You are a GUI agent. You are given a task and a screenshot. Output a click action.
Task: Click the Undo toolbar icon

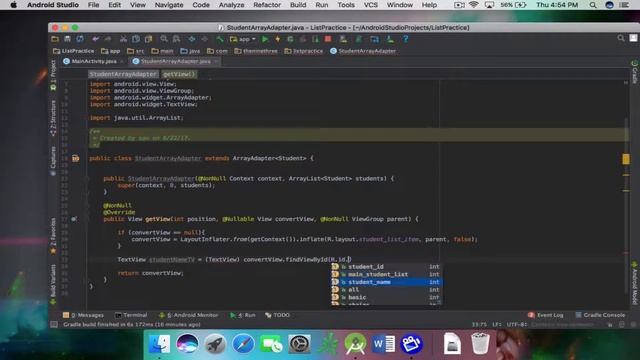click(96, 39)
